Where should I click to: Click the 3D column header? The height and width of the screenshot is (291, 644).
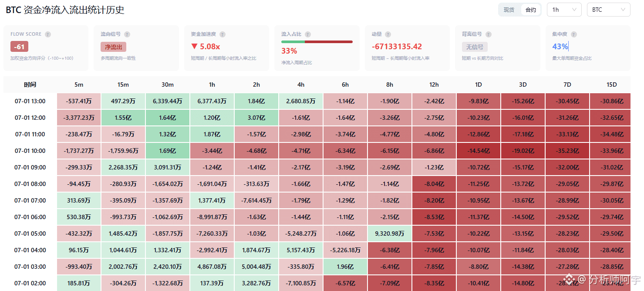pos(523,85)
